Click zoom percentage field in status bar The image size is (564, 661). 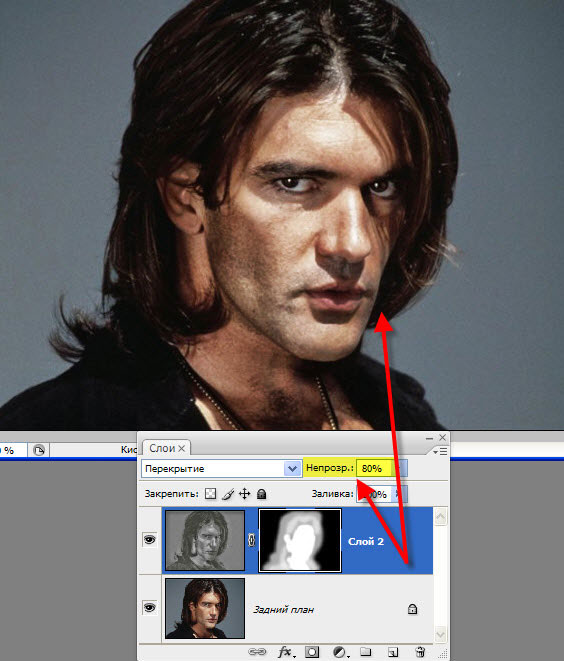[13, 450]
